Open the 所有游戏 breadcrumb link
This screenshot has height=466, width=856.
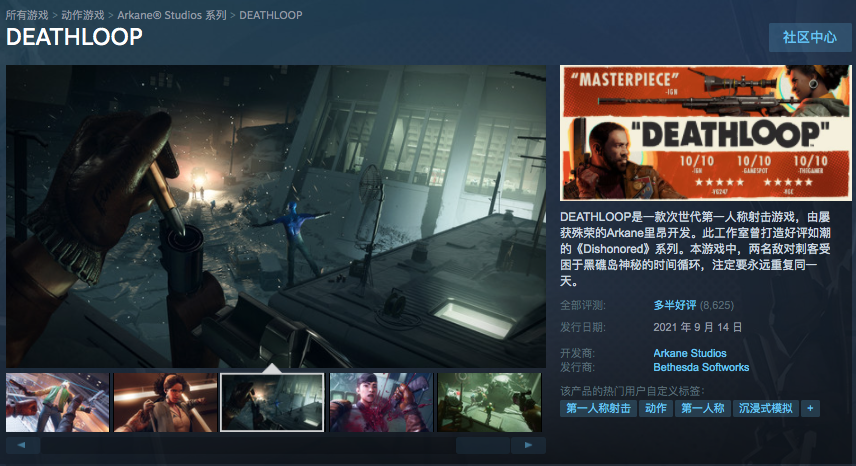pyautogui.click(x=27, y=15)
